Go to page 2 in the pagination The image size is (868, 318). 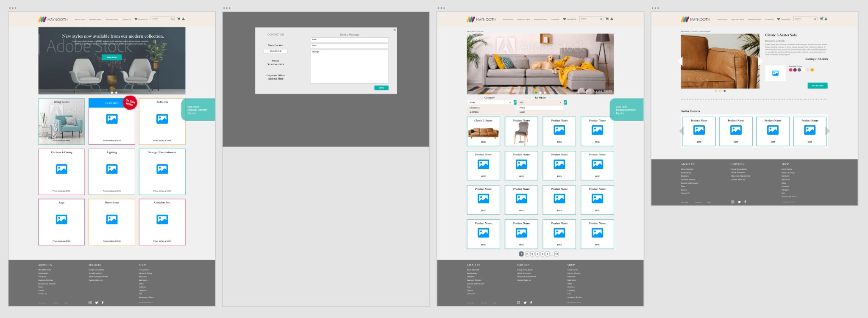point(527,254)
